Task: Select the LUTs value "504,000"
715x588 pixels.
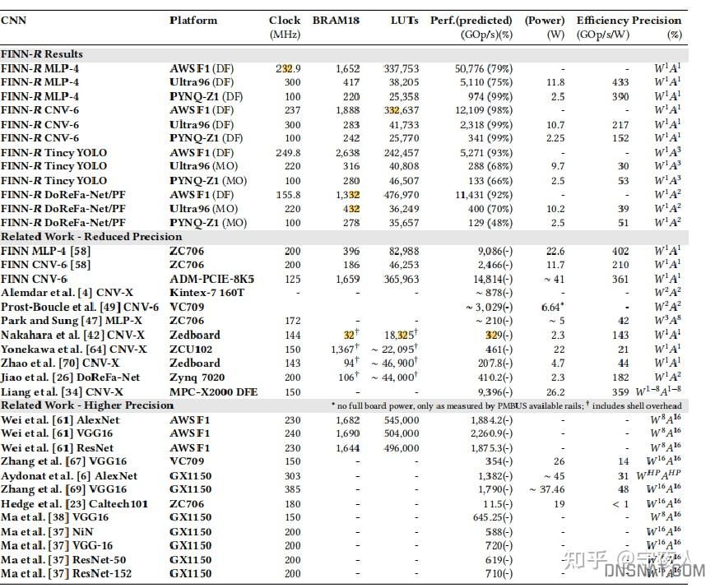Action: pos(402,433)
